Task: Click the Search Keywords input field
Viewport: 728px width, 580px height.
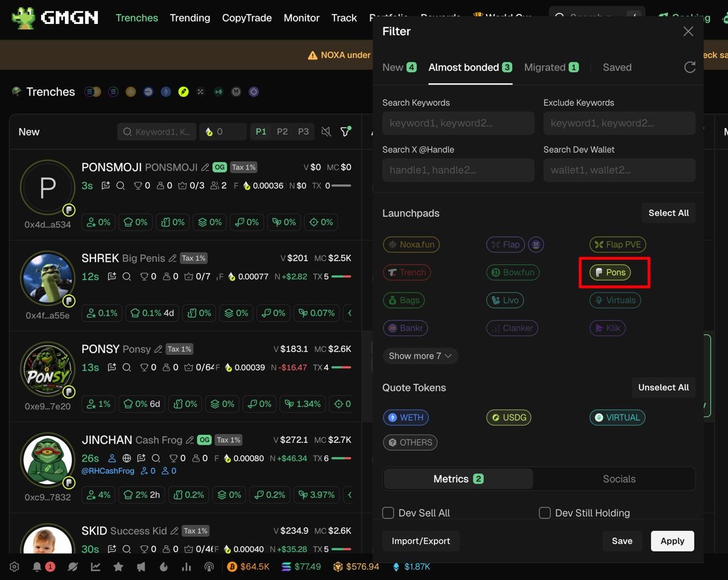Action: tap(458, 123)
